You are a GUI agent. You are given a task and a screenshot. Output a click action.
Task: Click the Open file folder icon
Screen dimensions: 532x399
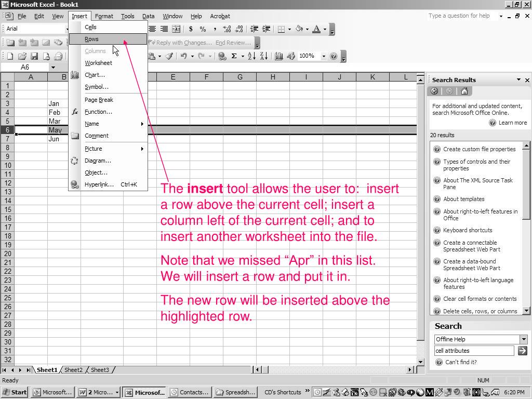click(x=22, y=56)
